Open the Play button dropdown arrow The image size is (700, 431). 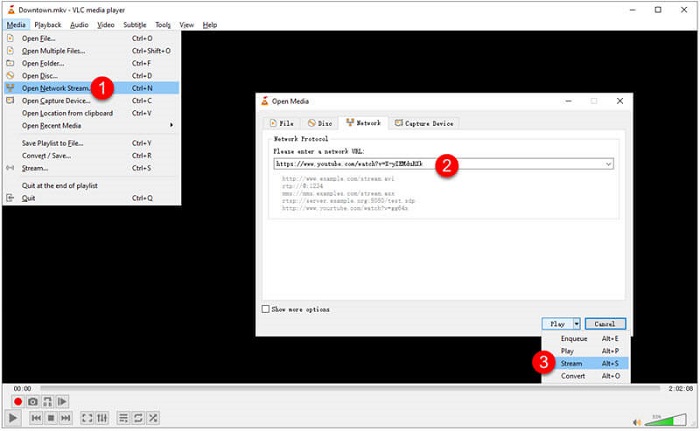[x=577, y=324]
